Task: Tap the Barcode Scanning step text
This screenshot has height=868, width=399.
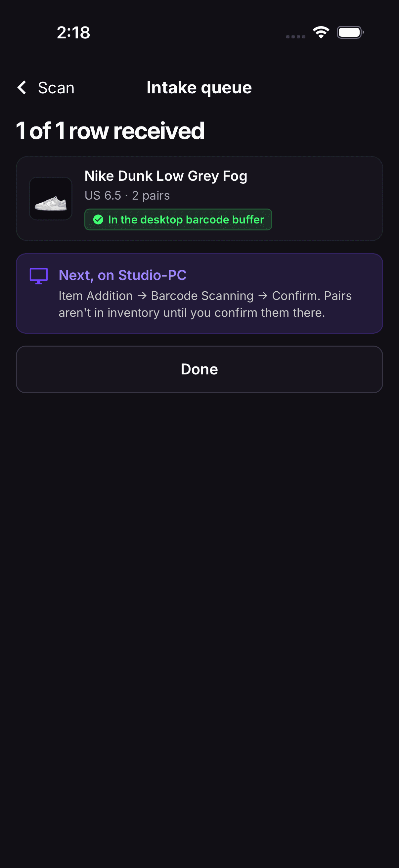Action: [202, 296]
